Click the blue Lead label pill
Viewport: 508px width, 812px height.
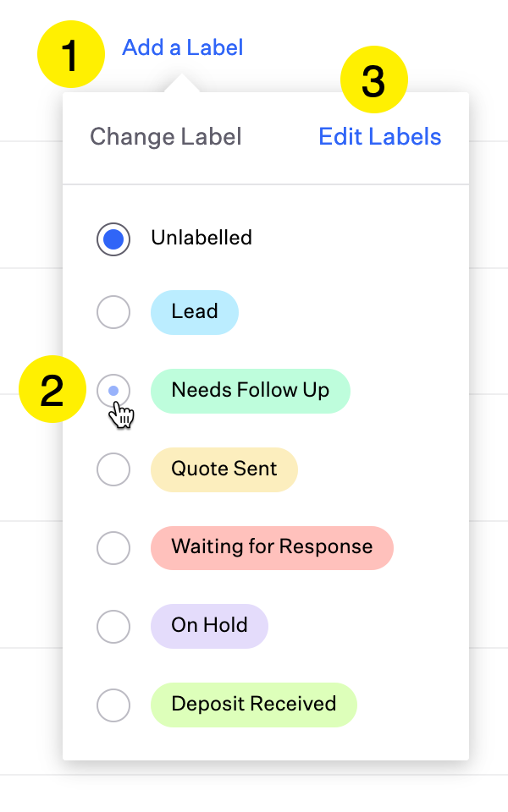pyautogui.click(x=195, y=312)
